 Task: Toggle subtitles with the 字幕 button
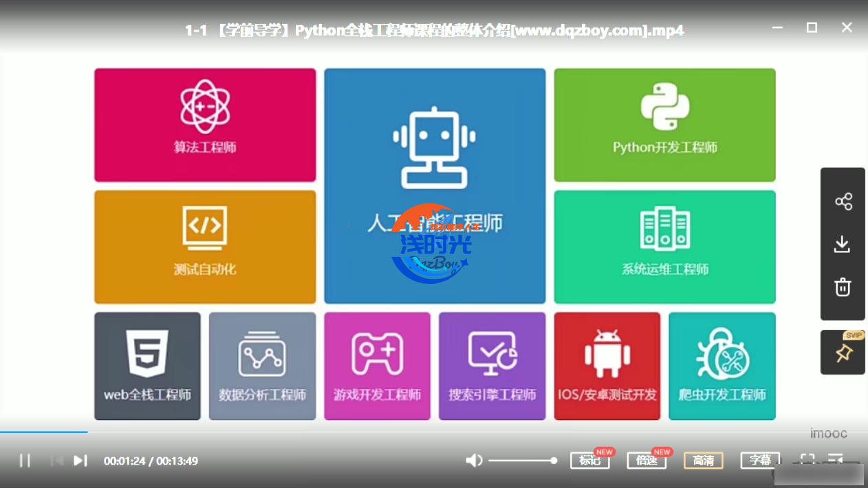pos(760,461)
